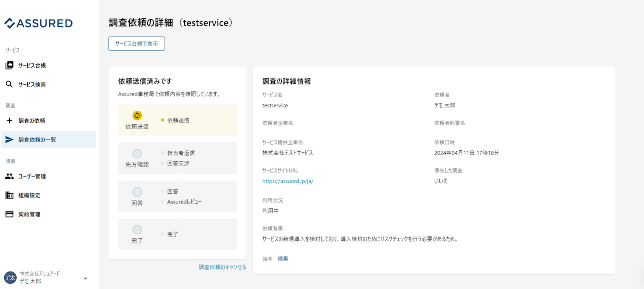Image resolution: width=644 pixels, height=289 pixels.
Task: Click the 依頼送信済みです heading
Action: (x=145, y=81)
